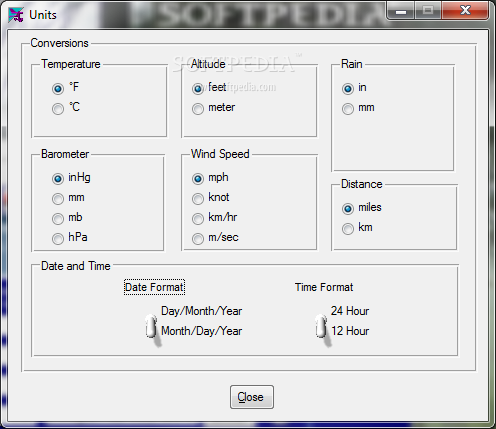
Task: Choose km/hr for Wind Speed
Action: (x=198, y=219)
